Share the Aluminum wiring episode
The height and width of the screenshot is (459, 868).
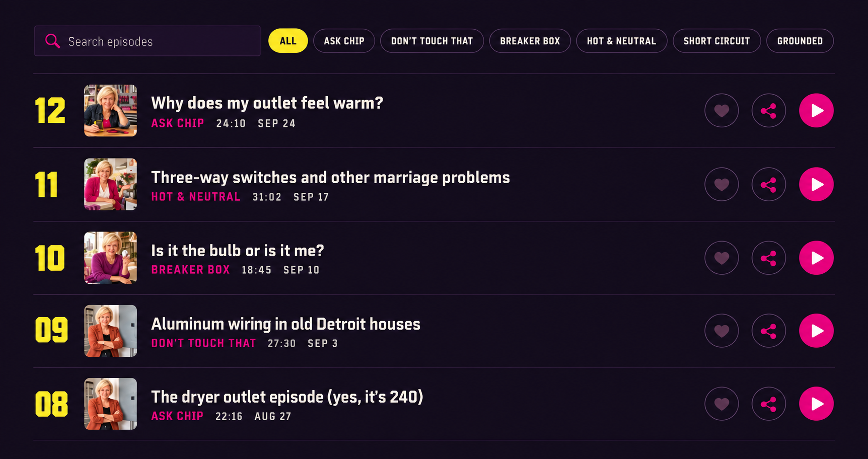[x=769, y=331]
